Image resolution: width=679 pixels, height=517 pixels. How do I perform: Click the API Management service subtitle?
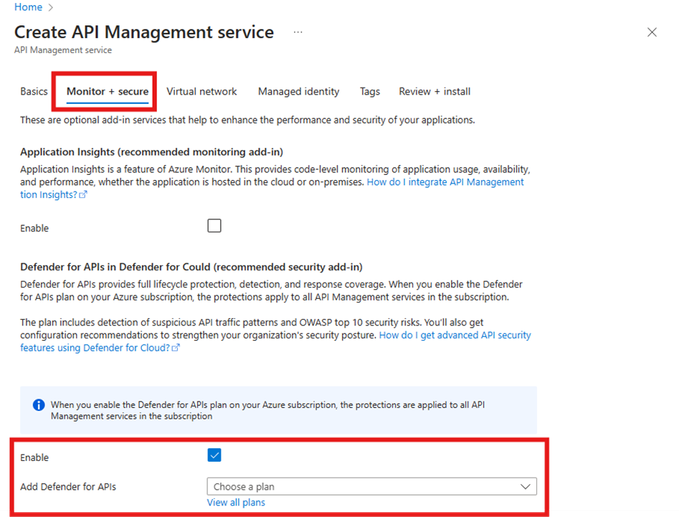point(63,50)
